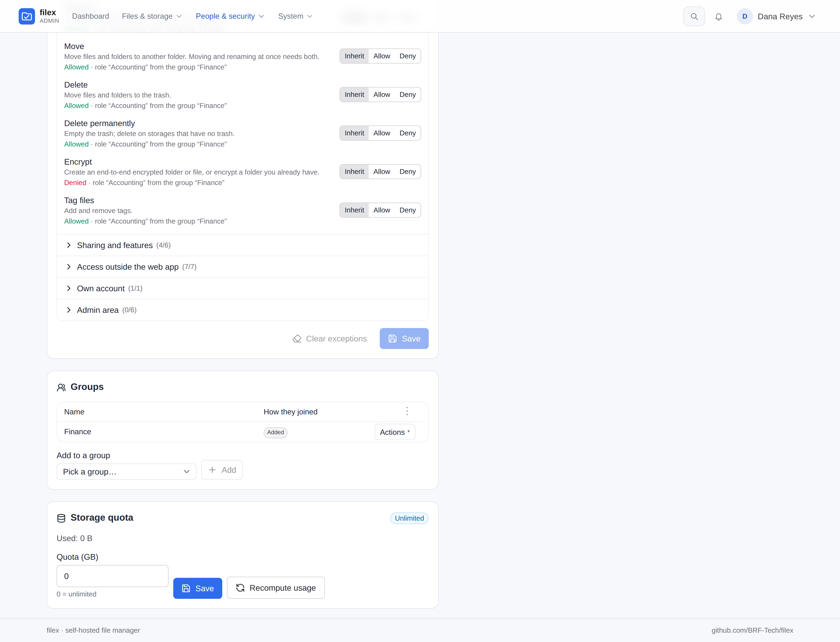Click Dana Reyes avatar circle

pos(745,16)
